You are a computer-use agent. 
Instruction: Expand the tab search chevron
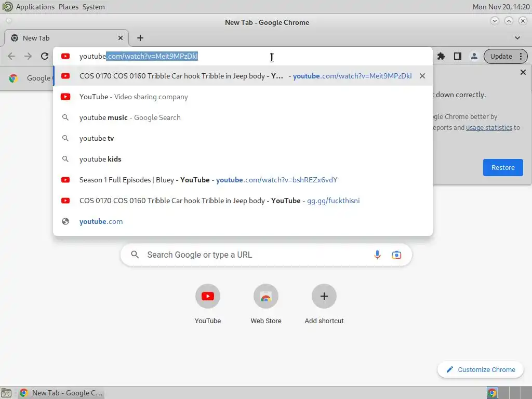(x=517, y=37)
